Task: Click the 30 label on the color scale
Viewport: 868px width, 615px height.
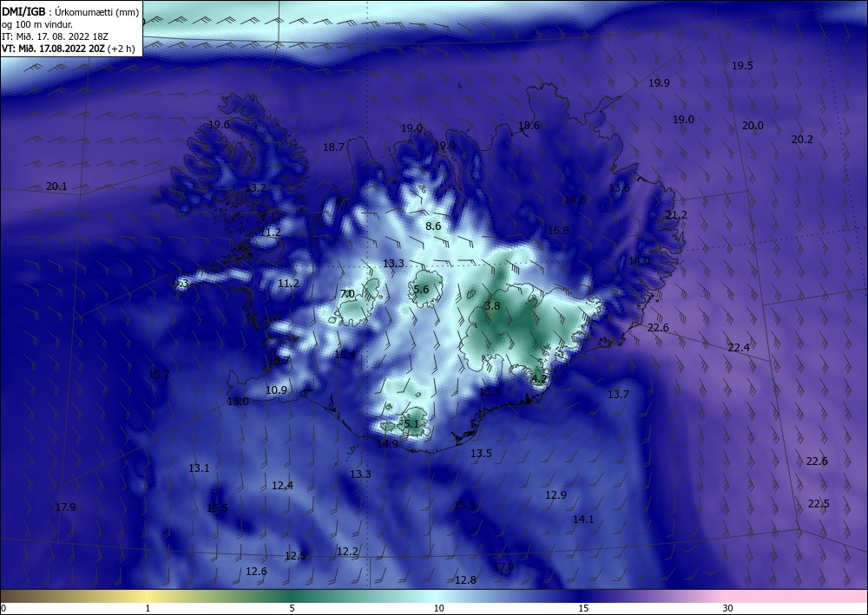Action: click(x=728, y=608)
